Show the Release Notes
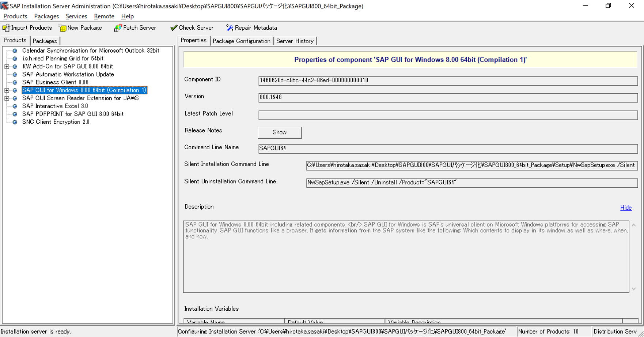 pos(280,132)
